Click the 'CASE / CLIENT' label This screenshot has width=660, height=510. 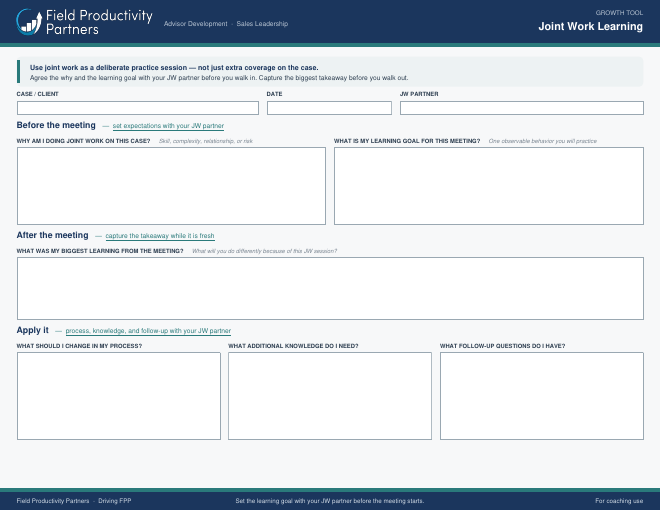(x=37, y=94)
